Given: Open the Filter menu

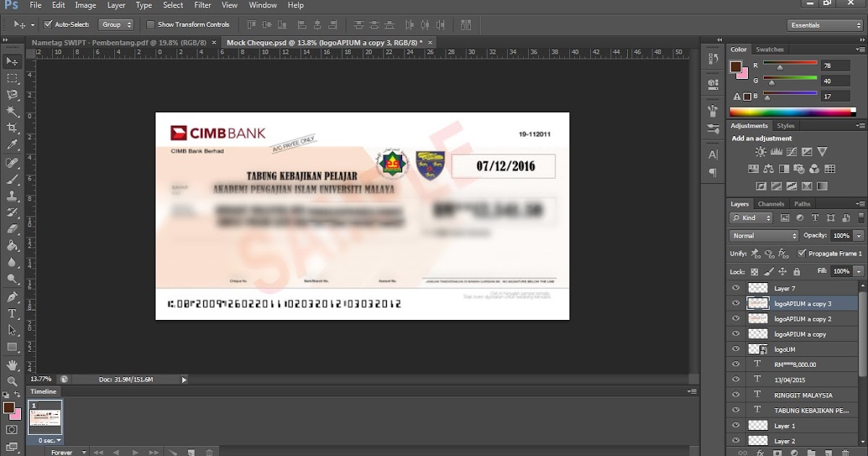Looking at the screenshot, I should (203, 5).
